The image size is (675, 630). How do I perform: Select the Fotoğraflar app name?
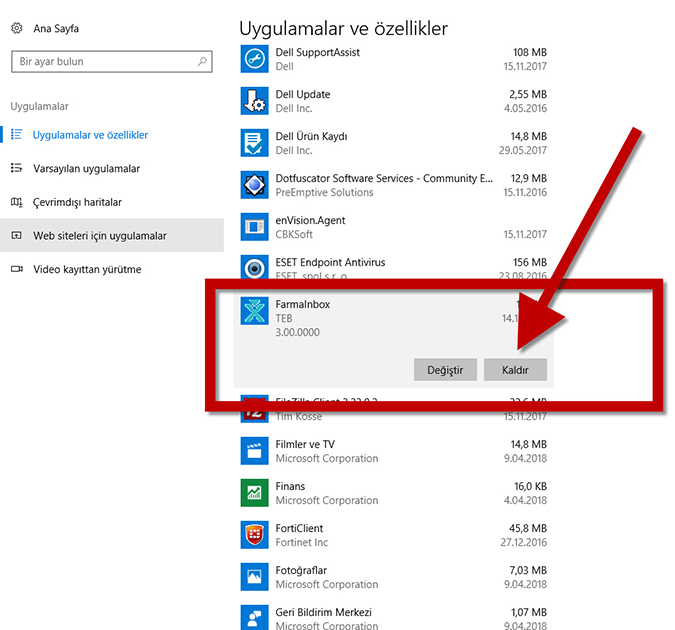(301, 571)
